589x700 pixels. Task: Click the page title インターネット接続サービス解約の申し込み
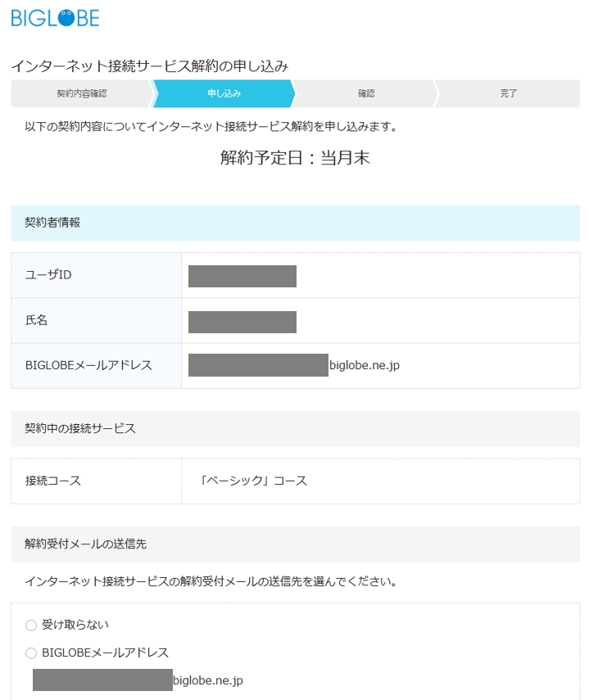point(150,66)
